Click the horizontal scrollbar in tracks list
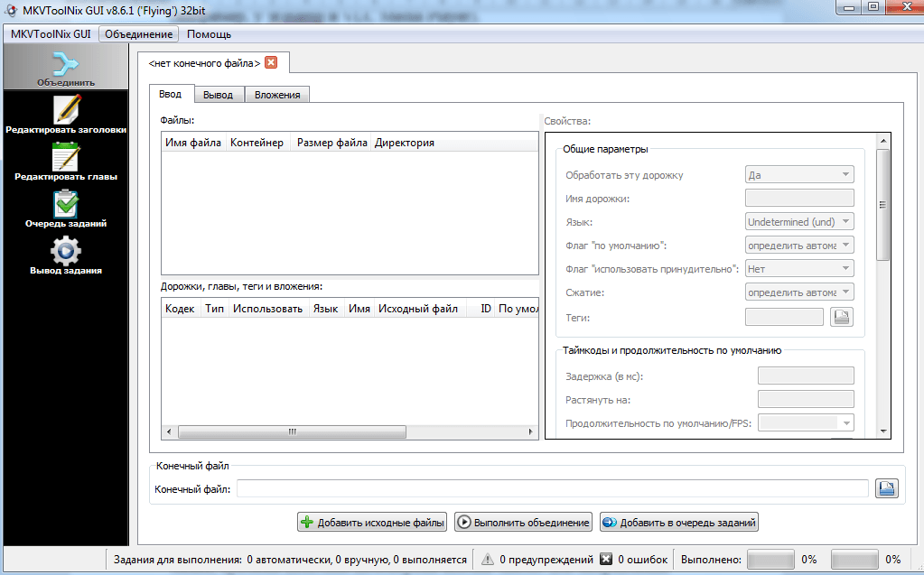924x575 pixels. click(292, 431)
